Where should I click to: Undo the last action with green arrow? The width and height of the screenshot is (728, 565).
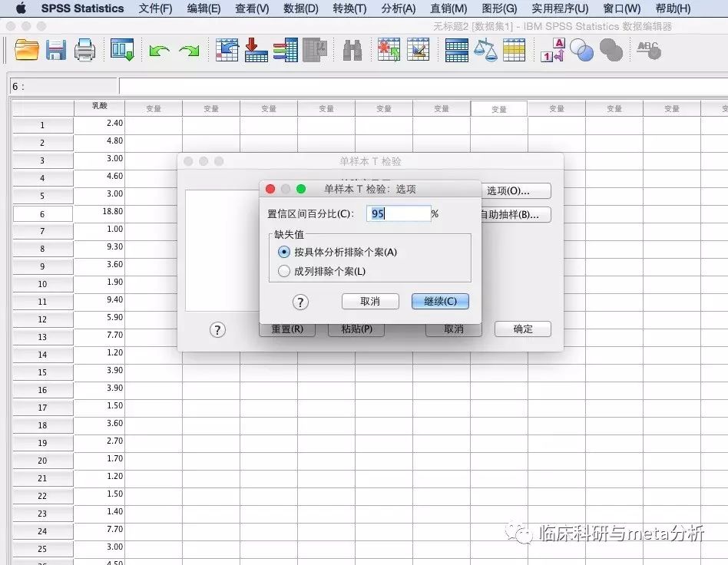click(x=159, y=51)
